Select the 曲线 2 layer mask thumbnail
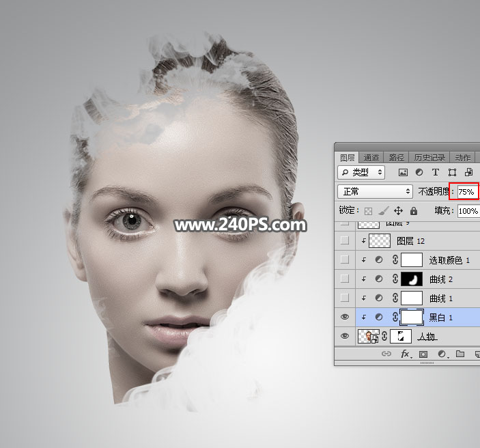The height and width of the screenshot is (448, 480). pyautogui.click(x=411, y=279)
